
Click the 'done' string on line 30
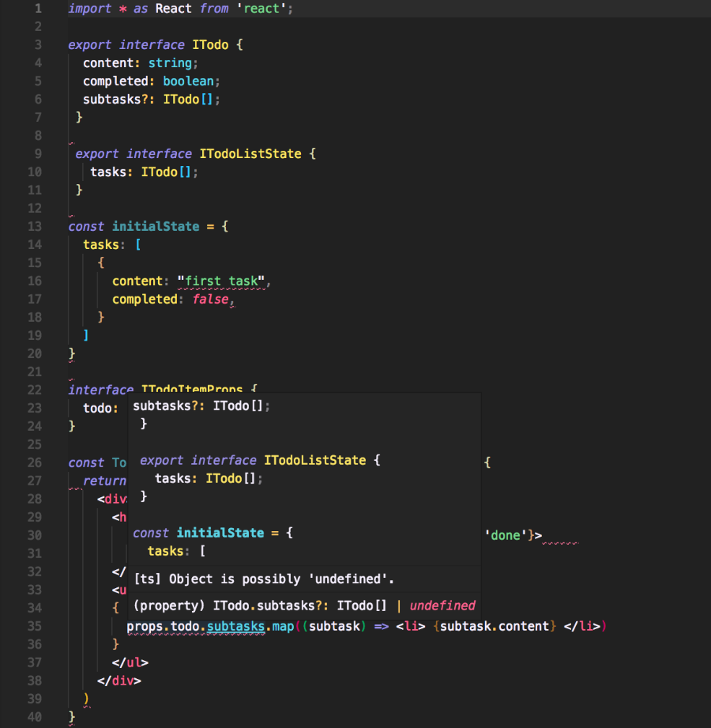pyautogui.click(x=506, y=535)
